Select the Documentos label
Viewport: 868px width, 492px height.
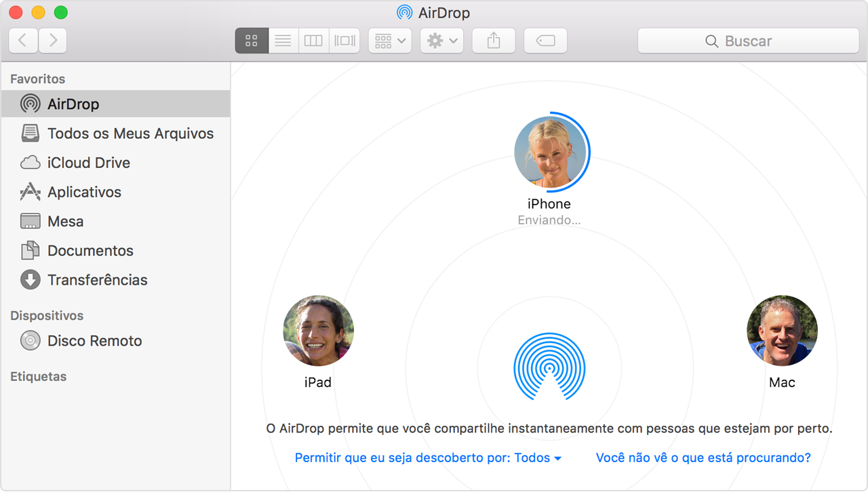pyautogui.click(x=90, y=250)
